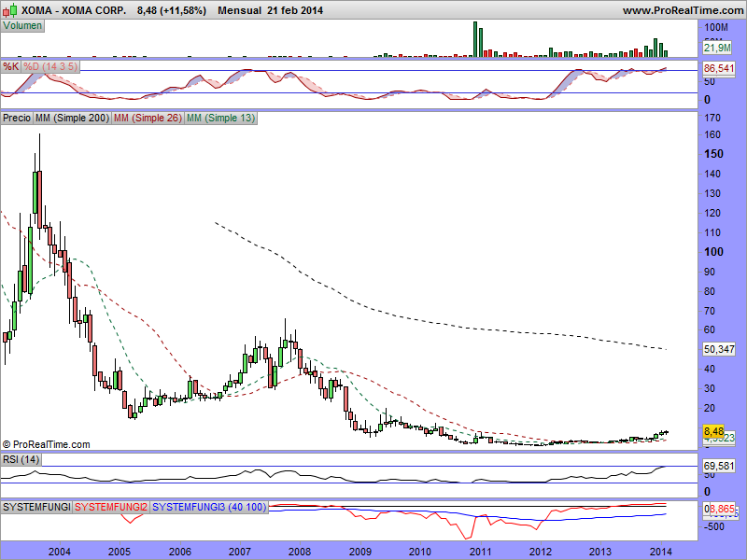747x560 pixels.
Task: Select the black SYSTEMFUNGI indicator label
Action: click(36, 507)
